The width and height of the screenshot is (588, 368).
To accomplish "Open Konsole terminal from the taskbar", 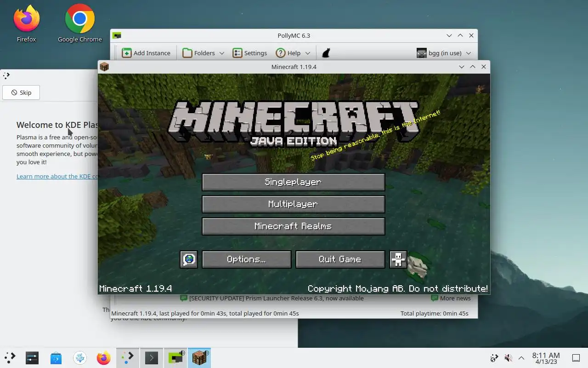I will (x=152, y=358).
